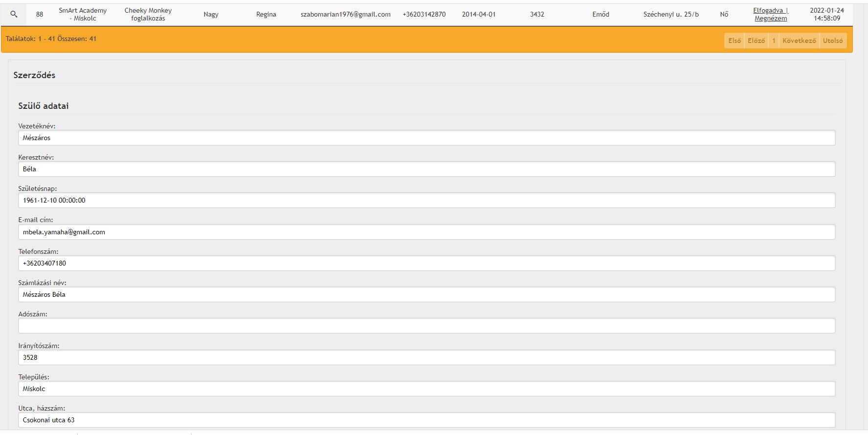
Task: Click into the Keresztnév field
Action: click(426, 169)
